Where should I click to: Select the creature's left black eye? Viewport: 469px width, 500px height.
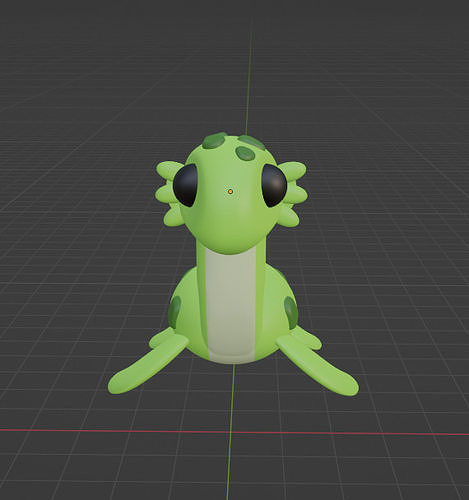click(x=185, y=185)
